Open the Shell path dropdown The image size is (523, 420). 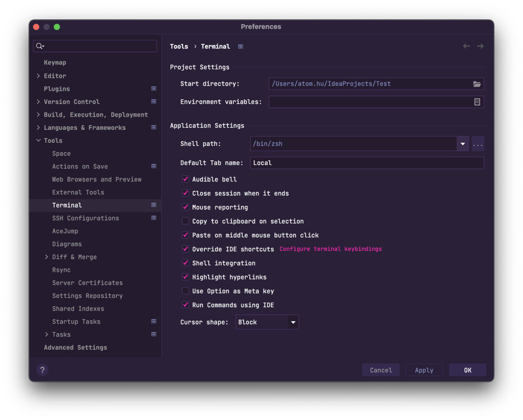click(462, 143)
